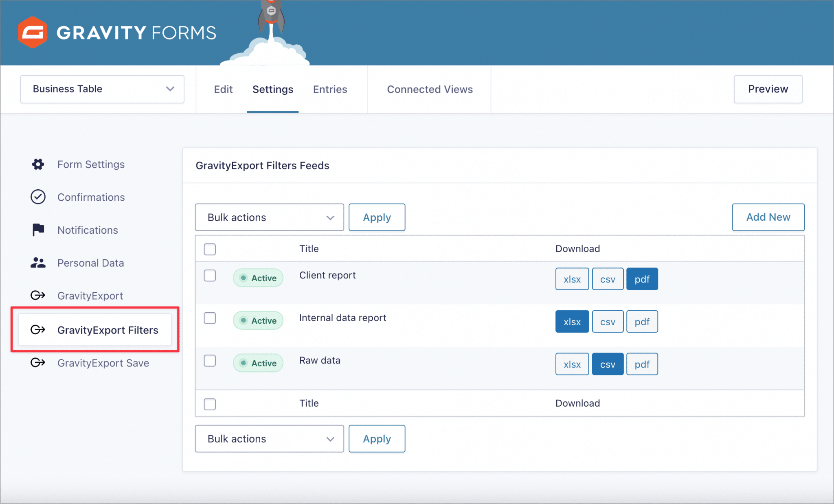Open Form Settings in sidebar

coord(91,164)
